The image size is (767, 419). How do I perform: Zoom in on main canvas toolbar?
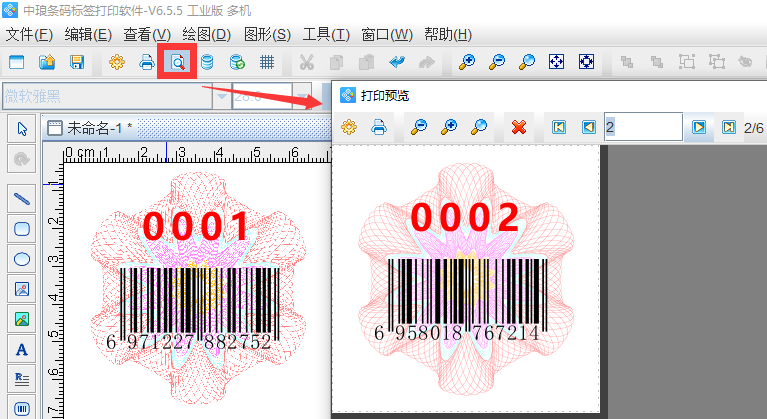click(467, 62)
